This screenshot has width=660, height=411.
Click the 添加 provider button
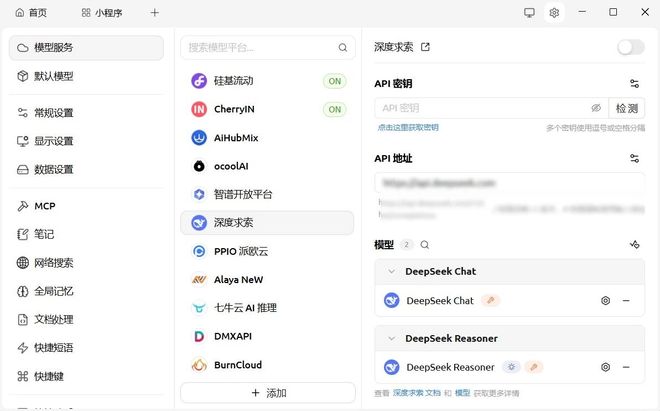268,393
